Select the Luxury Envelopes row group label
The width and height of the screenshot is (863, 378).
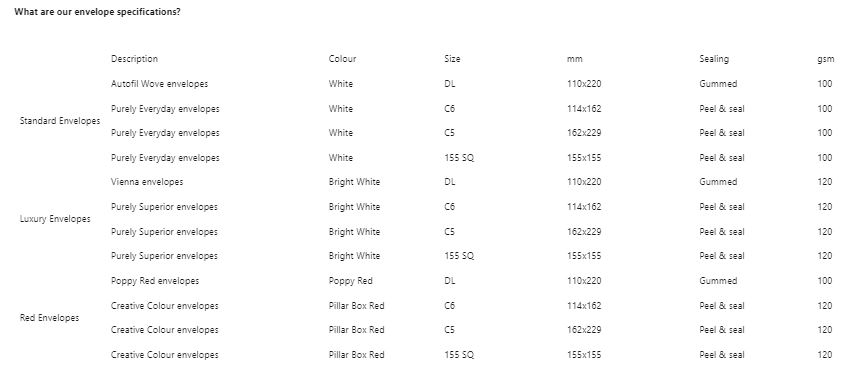55,219
